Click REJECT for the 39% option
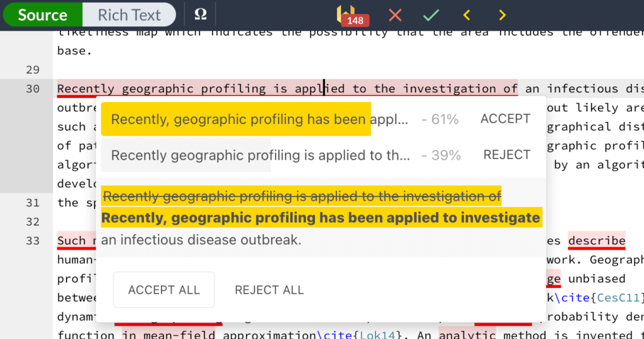Image resolution: width=644 pixels, height=339 pixels. 507,155
